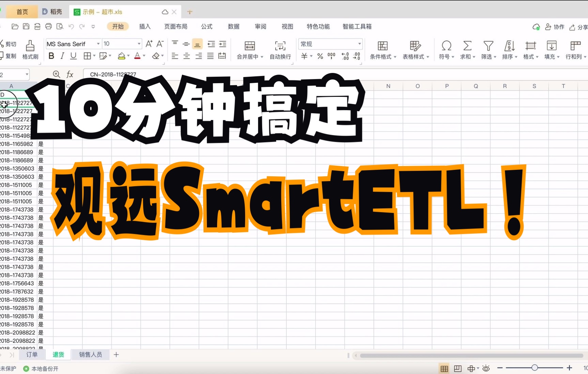Click the insert function fx icon
This screenshot has width=588, height=374.
(70, 74)
